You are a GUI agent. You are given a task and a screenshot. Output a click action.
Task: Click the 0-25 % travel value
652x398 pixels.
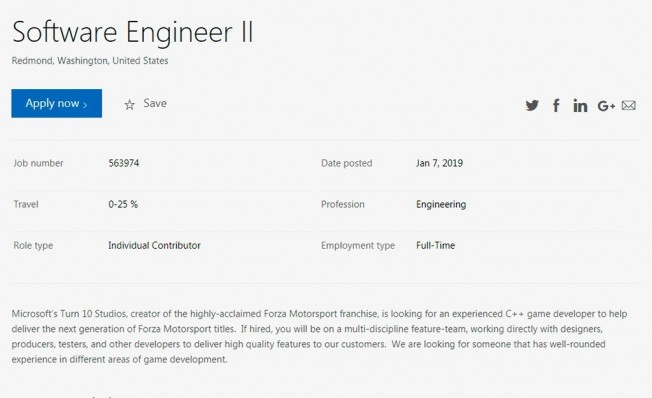[x=123, y=204]
